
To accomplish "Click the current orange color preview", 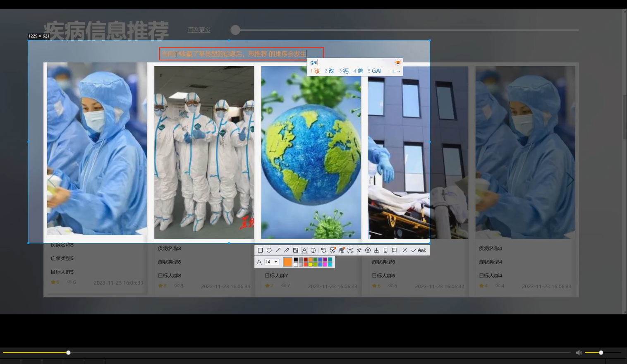I will 288,262.
